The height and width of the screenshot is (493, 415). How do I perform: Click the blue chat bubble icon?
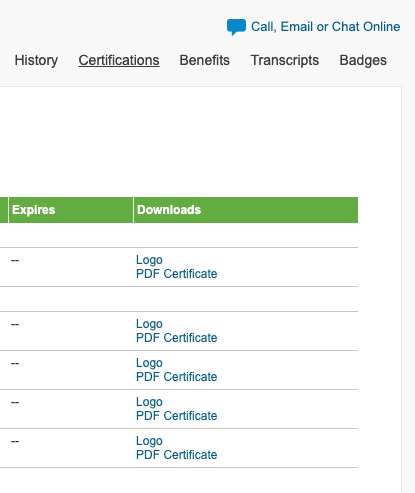[236, 27]
